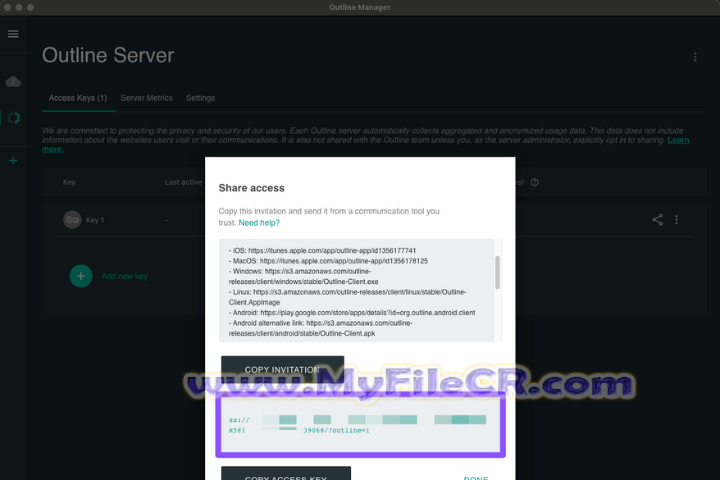
Task: Click the iOS itunes link line
Action: [x=322, y=250]
